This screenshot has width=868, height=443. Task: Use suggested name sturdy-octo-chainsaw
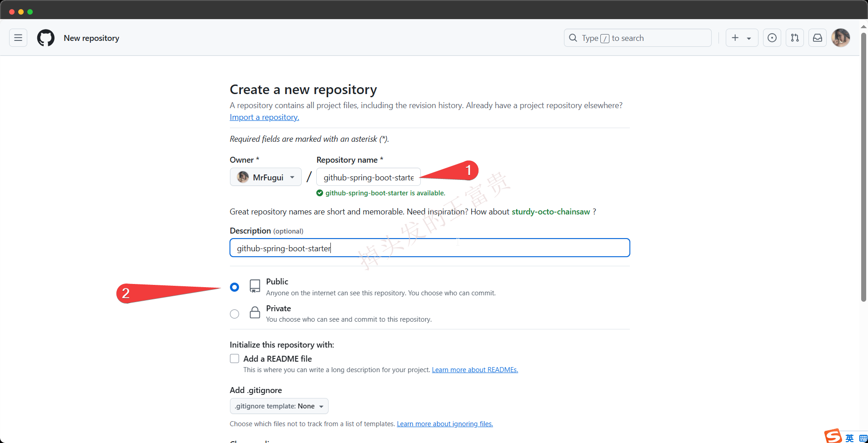551,212
